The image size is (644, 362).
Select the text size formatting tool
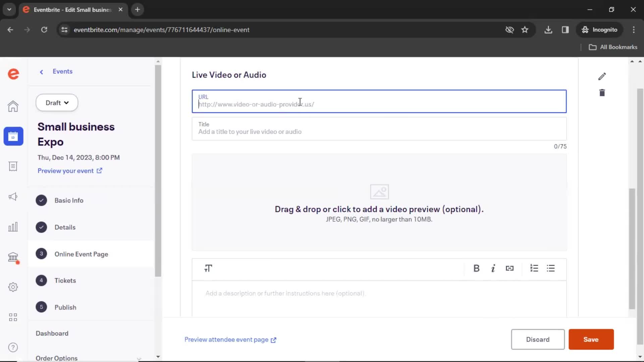pyautogui.click(x=208, y=268)
